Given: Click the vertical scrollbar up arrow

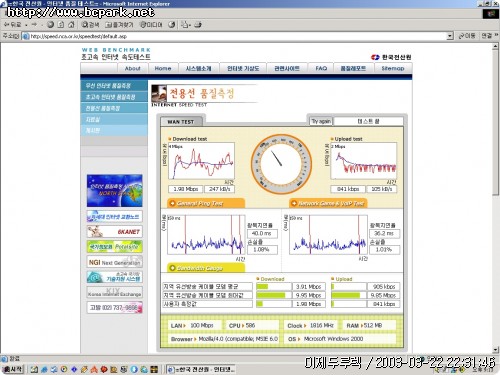Looking at the screenshot, I should (496, 47).
